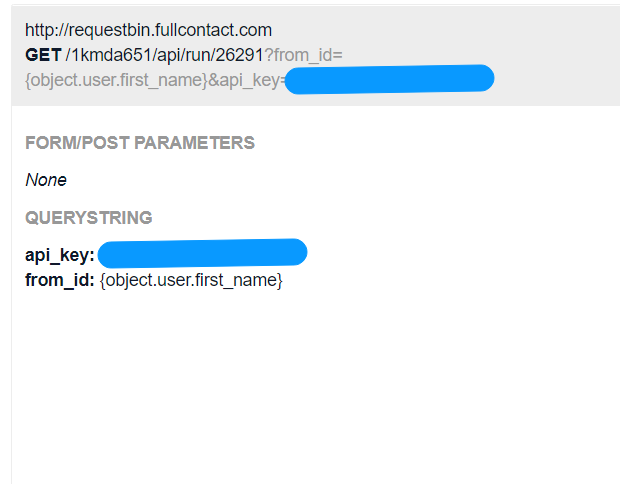
Task: Click the requestbin.fullcontact.com host URL
Action: point(148,30)
